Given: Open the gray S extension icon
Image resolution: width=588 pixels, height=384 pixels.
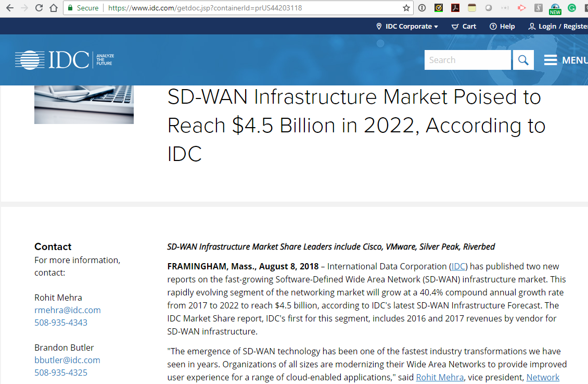Looking at the screenshot, I should pos(539,8).
